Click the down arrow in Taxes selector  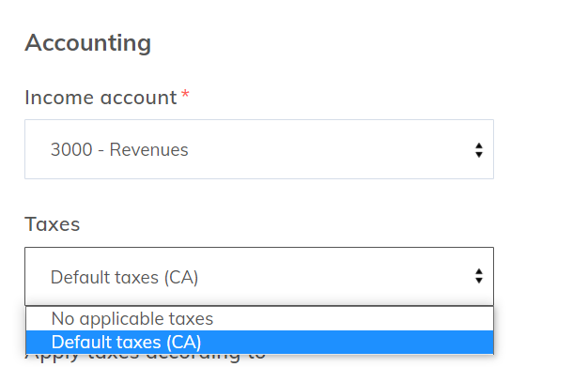[479, 281]
